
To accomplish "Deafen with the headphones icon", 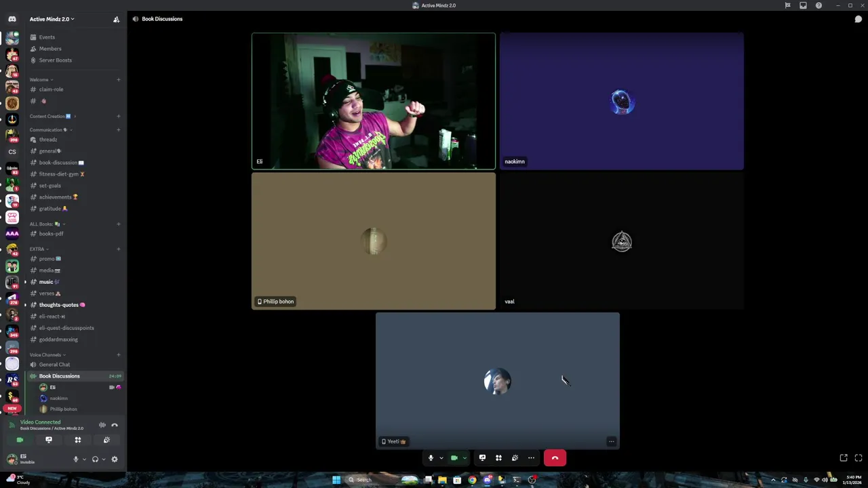I will pyautogui.click(x=95, y=460).
